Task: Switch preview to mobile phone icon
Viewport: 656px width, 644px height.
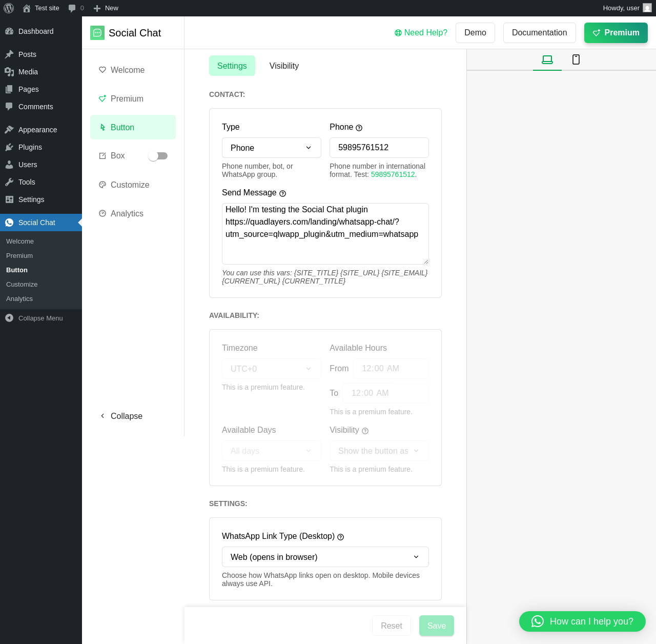Action: point(576,59)
